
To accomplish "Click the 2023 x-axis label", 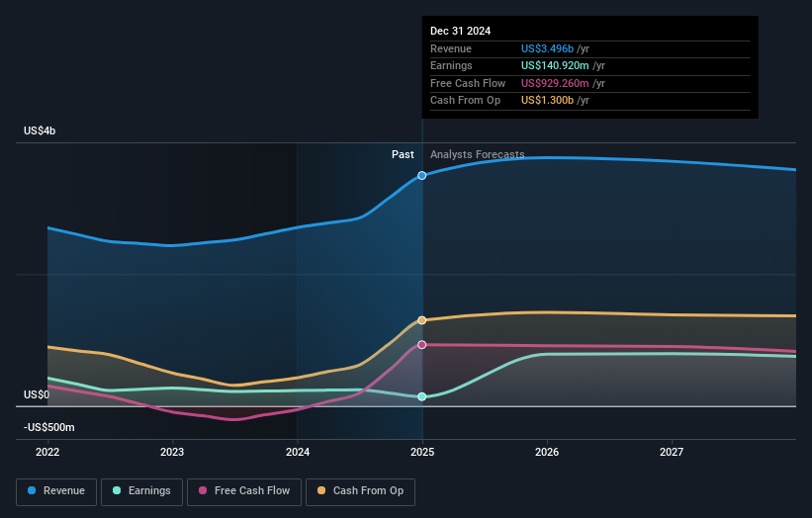I will tap(172, 453).
